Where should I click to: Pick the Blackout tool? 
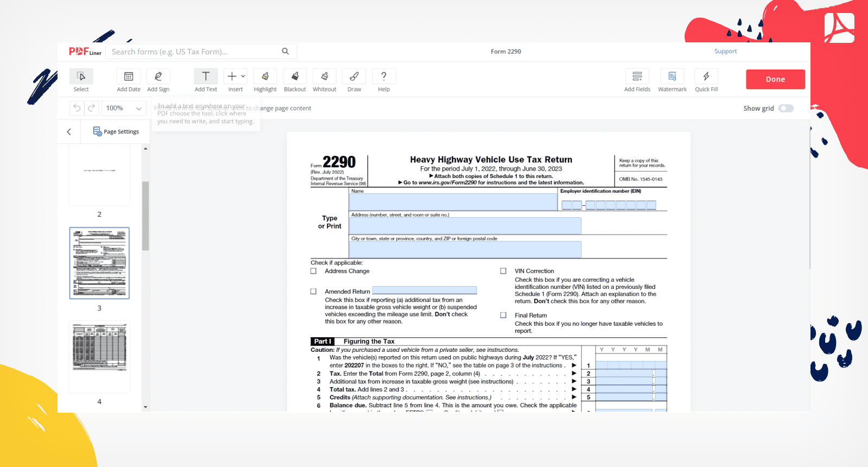coord(295,77)
